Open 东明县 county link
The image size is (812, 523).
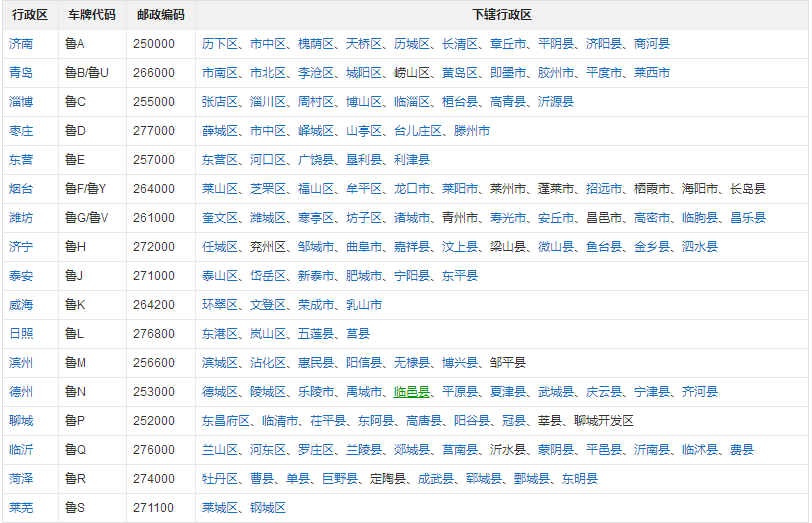point(580,479)
